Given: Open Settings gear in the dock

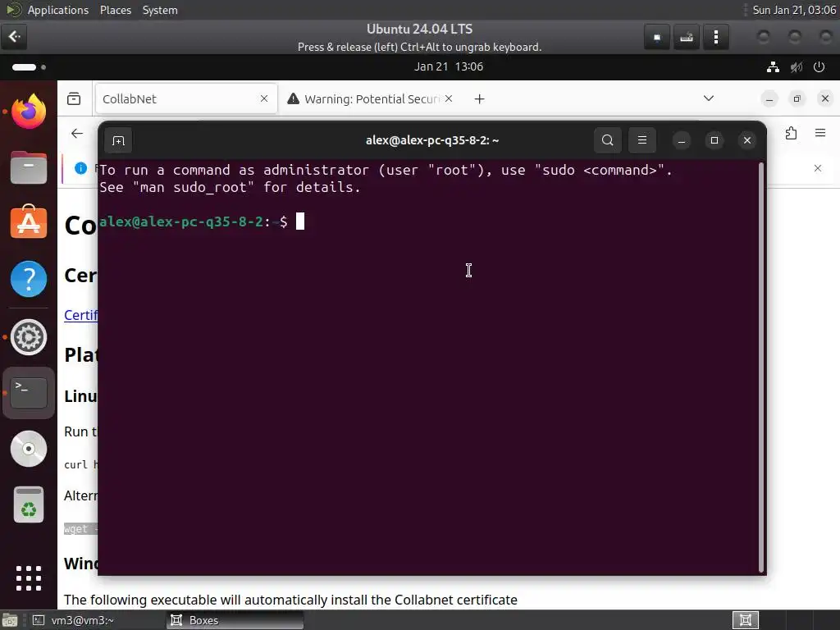Looking at the screenshot, I should point(29,337).
